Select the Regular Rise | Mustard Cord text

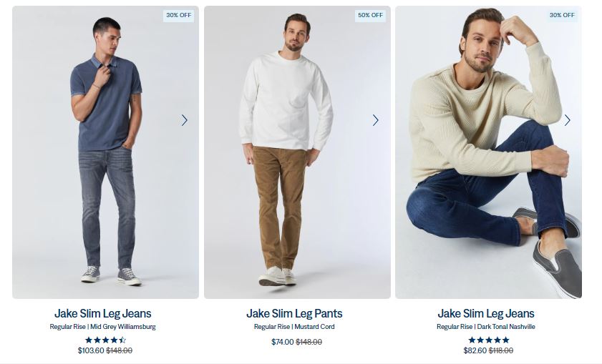(294, 327)
